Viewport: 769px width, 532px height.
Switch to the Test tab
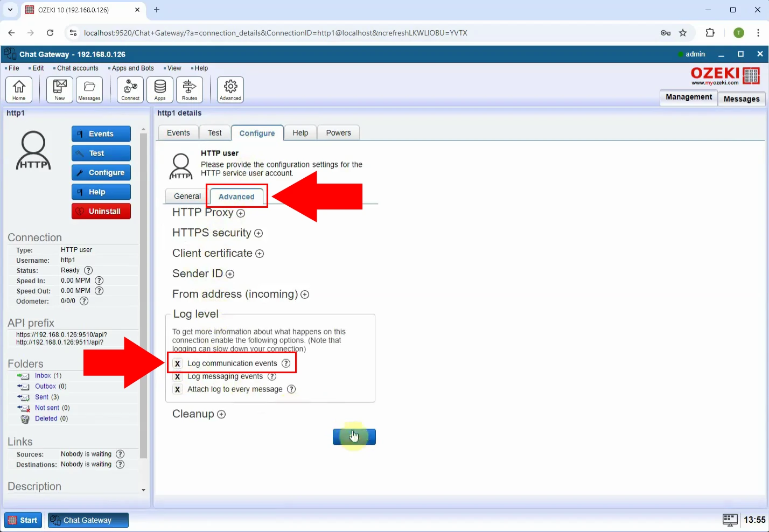[214, 133]
